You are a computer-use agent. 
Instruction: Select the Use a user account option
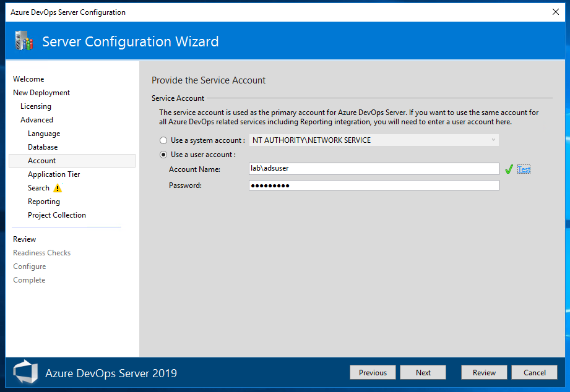click(163, 155)
